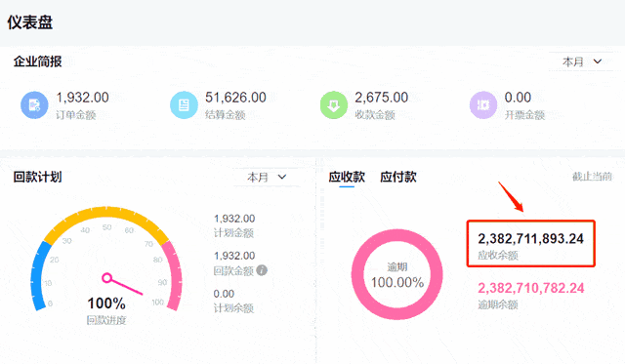Open the 本月 dropdown in 企业简报
Viewport: 625px width, 364px height.
pyautogui.click(x=581, y=61)
